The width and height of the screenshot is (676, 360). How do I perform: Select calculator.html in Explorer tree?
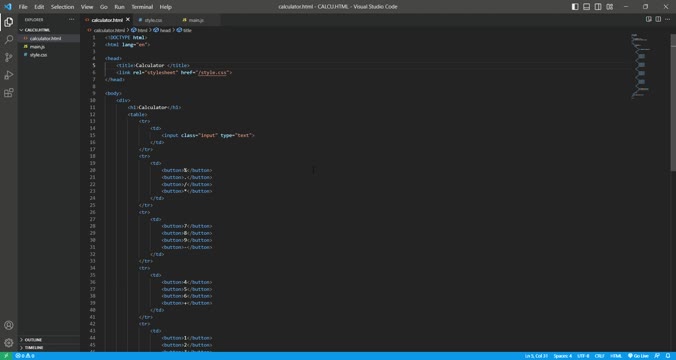(x=45, y=38)
